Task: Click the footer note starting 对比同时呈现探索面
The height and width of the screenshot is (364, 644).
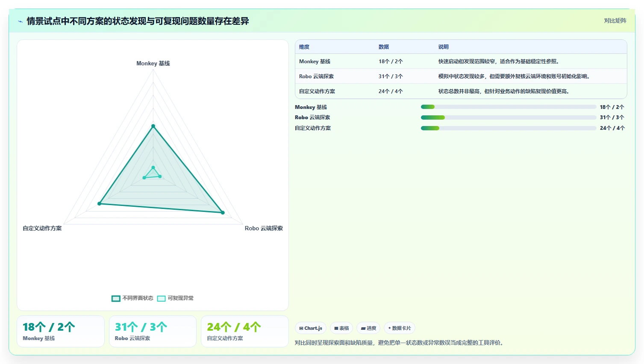Action: tap(399, 343)
